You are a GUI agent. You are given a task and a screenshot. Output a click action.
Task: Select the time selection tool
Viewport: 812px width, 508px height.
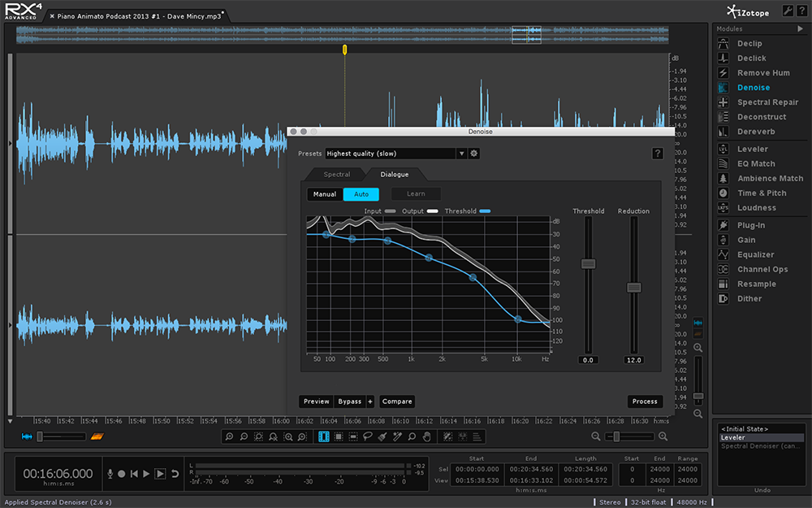324,437
